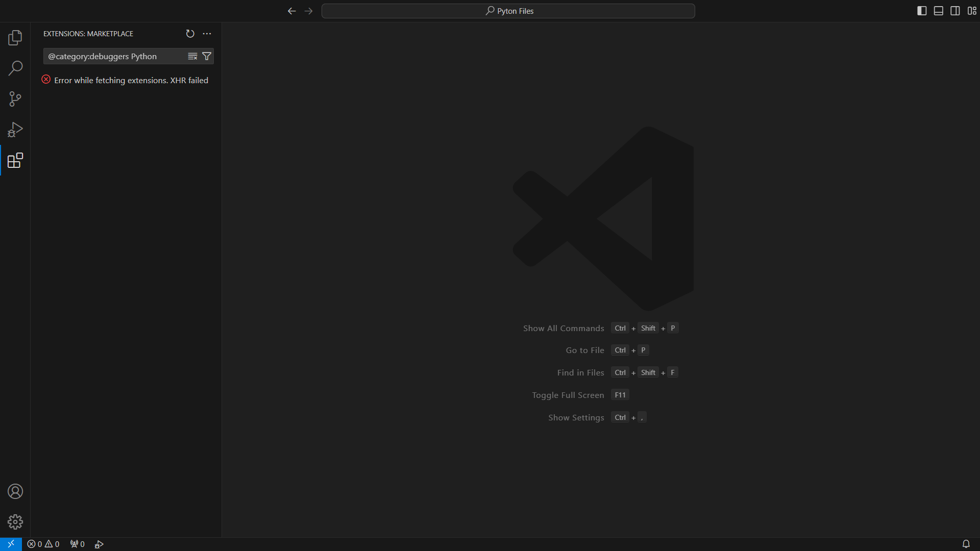Go back using the left arrow
Viewport: 980px width, 551px height.
click(291, 11)
